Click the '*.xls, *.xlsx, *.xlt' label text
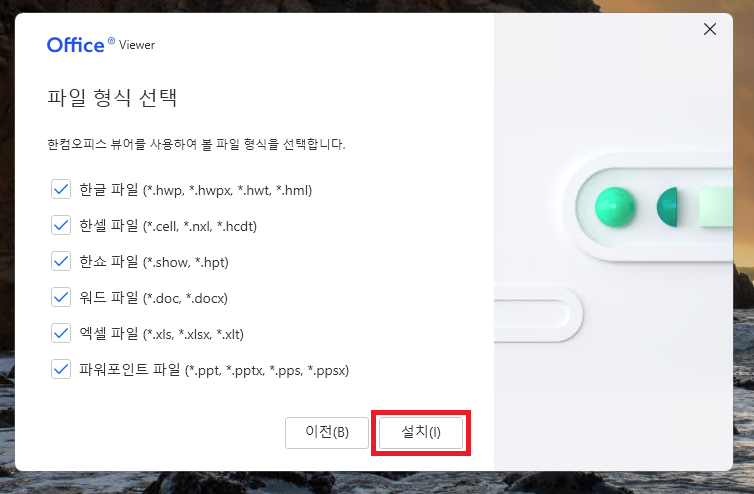The image size is (754, 494). [193, 334]
